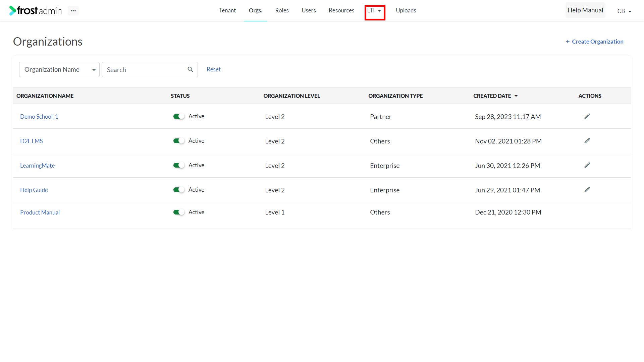This screenshot has height=362, width=644.
Task: Select 'Dec 21, 2020 12:30 PM' date cell
Action: [508, 212]
